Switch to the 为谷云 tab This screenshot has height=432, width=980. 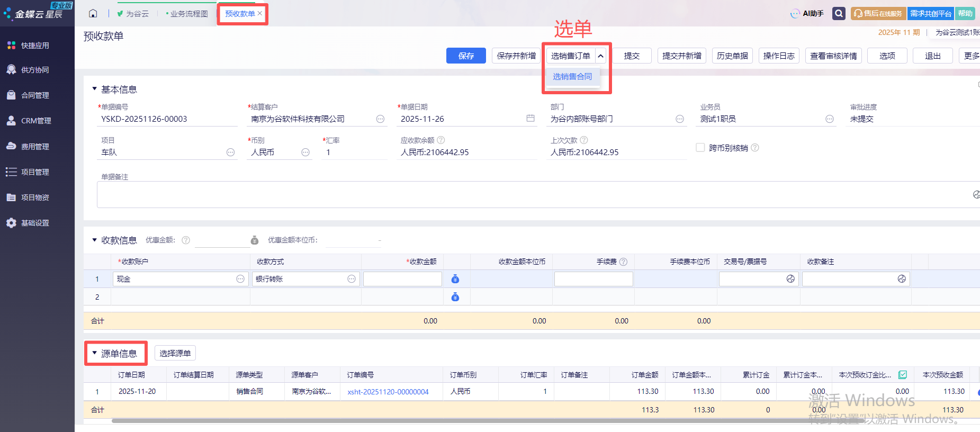tap(133, 14)
